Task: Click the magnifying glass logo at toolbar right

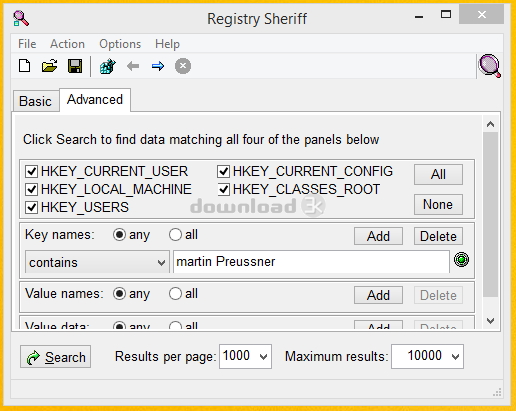Action: (x=489, y=66)
